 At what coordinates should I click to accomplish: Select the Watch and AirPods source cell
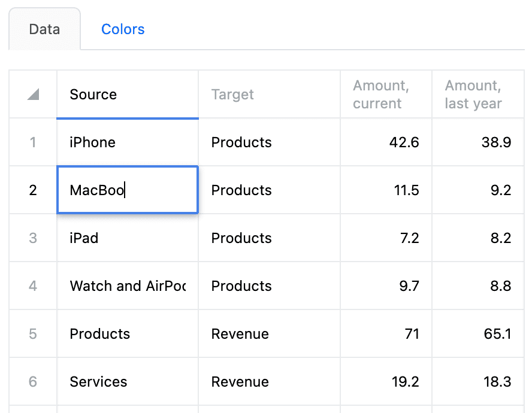127,286
